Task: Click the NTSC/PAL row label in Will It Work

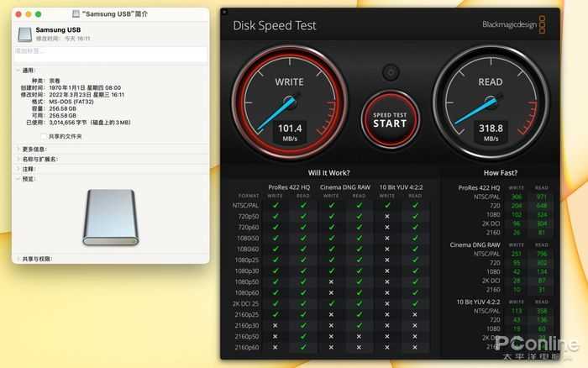Action: pos(245,206)
